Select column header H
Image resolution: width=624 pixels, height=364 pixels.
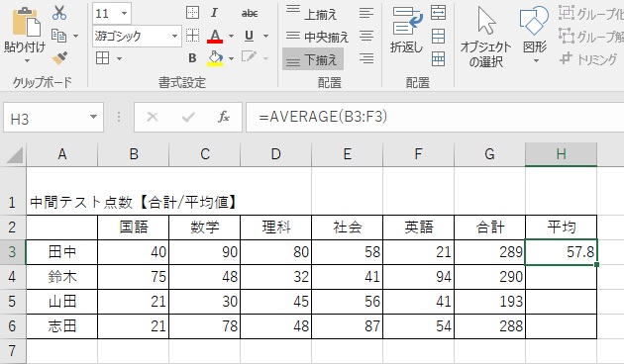tap(562, 154)
